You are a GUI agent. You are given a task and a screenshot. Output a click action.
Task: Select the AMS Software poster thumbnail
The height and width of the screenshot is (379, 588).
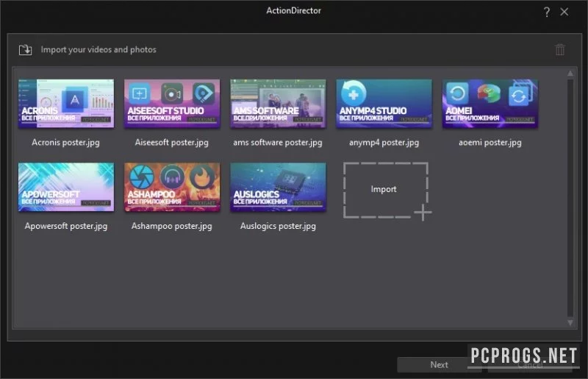(x=278, y=104)
